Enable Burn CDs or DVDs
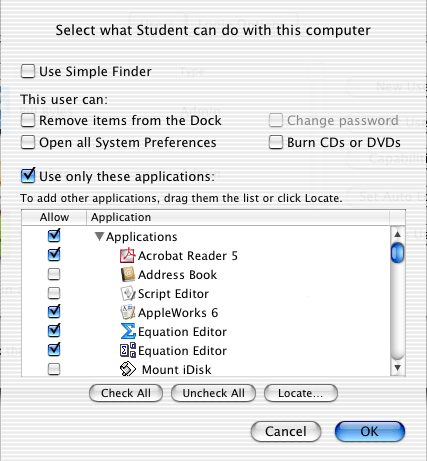The image size is (427, 461). 276,142
